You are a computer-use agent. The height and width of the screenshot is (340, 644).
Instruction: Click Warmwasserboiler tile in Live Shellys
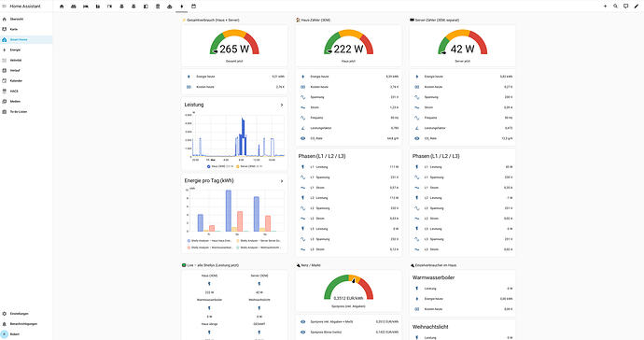[x=209, y=308]
